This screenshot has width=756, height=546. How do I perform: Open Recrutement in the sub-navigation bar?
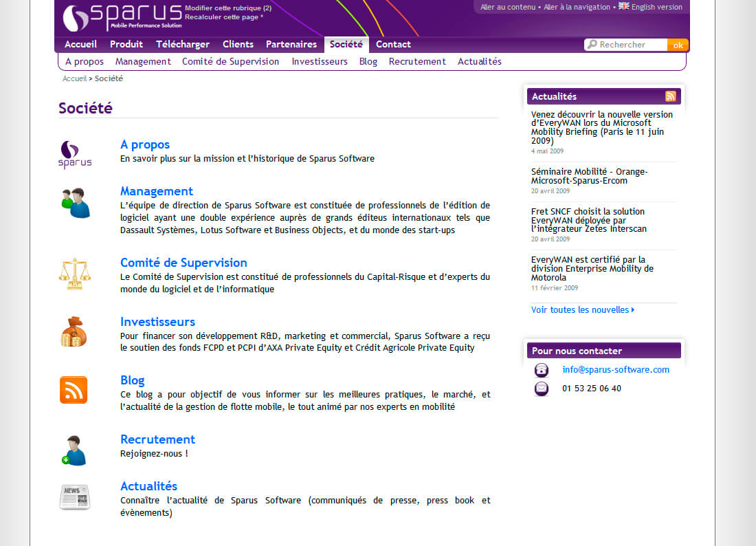[x=418, y=62]
